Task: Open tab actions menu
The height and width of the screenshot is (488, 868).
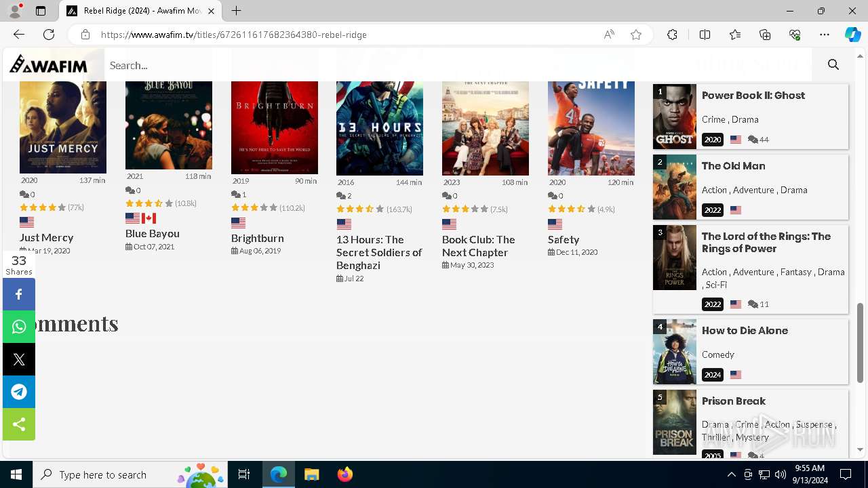Action: [41, 11]
